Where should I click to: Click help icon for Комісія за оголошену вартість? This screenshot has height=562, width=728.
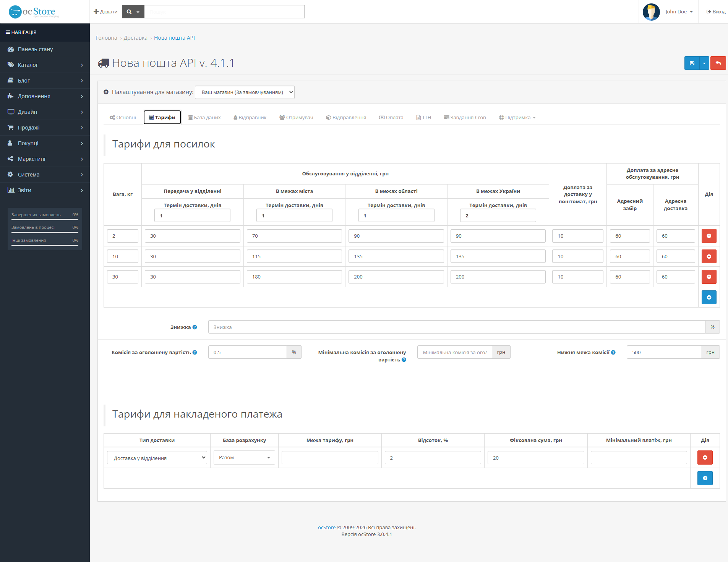(x=195, y=352)
